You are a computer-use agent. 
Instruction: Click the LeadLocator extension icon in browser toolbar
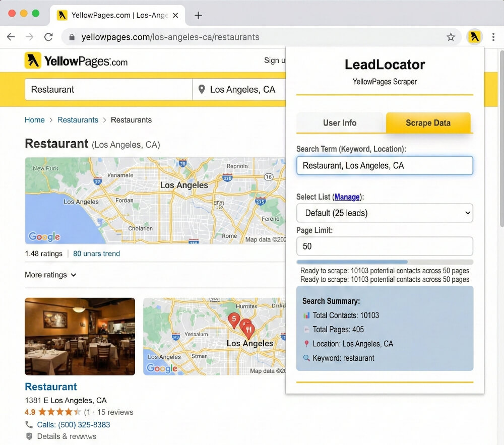474,36
